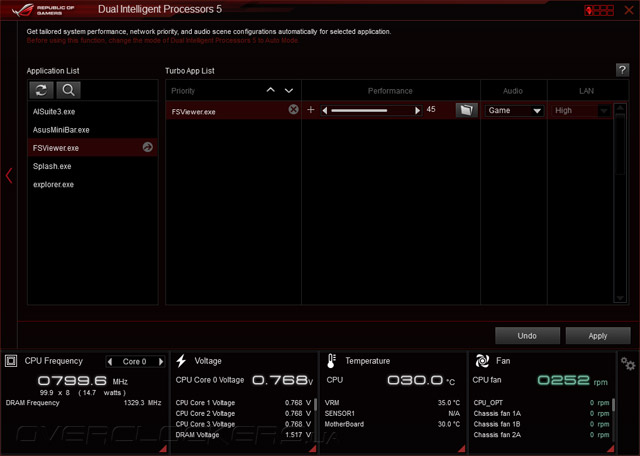Expand Fan panel corner triangle

pos(611,449)
